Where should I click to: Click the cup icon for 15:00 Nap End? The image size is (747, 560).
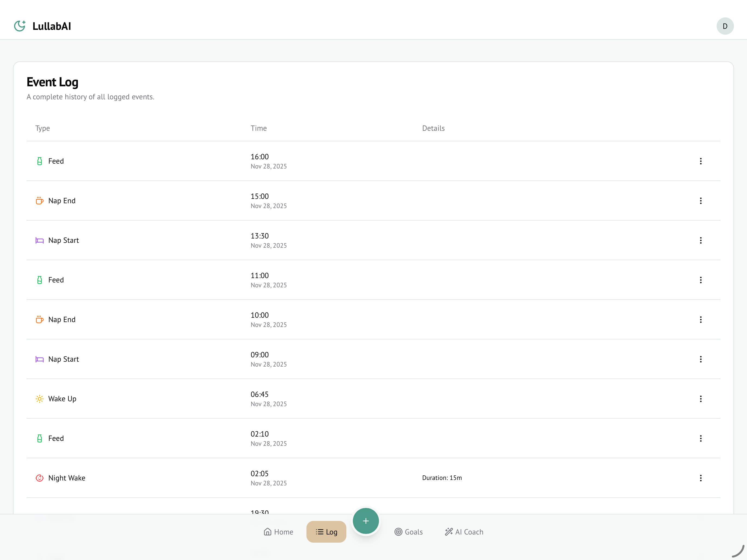pyautogui.click(x=40, y=201)
